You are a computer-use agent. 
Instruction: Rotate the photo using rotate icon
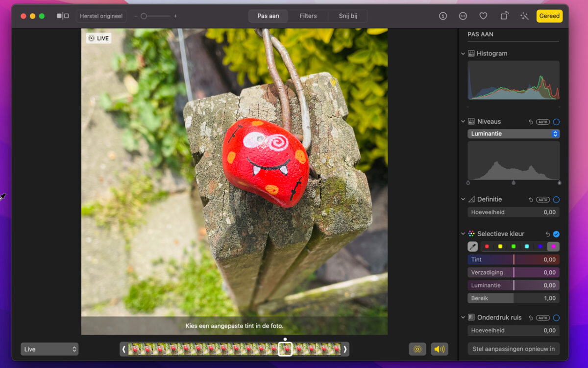[504, 16]
